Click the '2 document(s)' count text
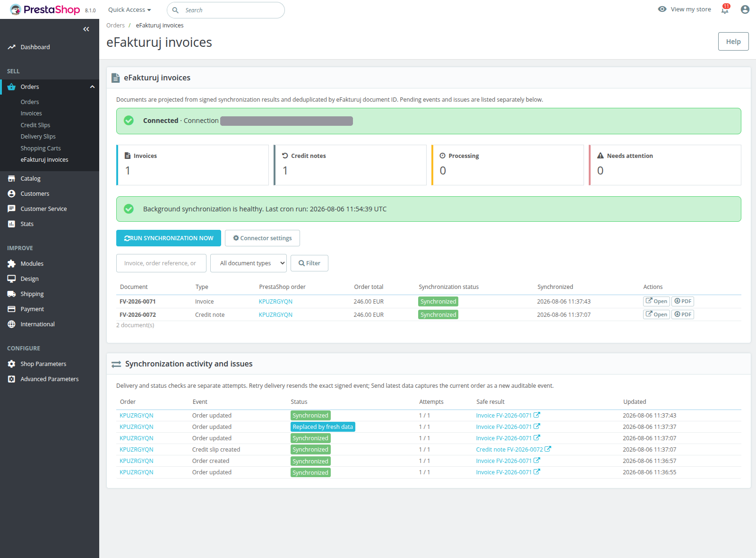This screenshot has height=558, width=756. pyautogui.click(x=135, y=325)
